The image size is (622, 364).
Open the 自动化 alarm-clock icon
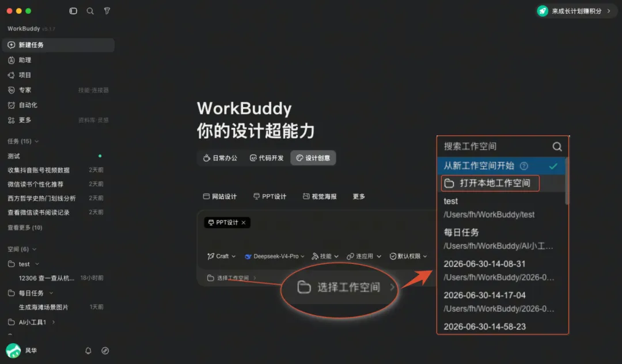(11, 105)
